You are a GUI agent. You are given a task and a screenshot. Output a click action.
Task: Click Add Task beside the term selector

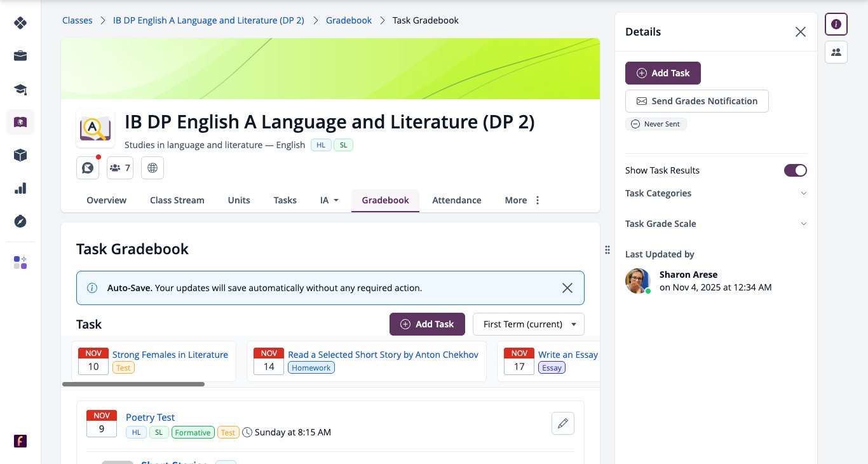[x=427, y=324]
